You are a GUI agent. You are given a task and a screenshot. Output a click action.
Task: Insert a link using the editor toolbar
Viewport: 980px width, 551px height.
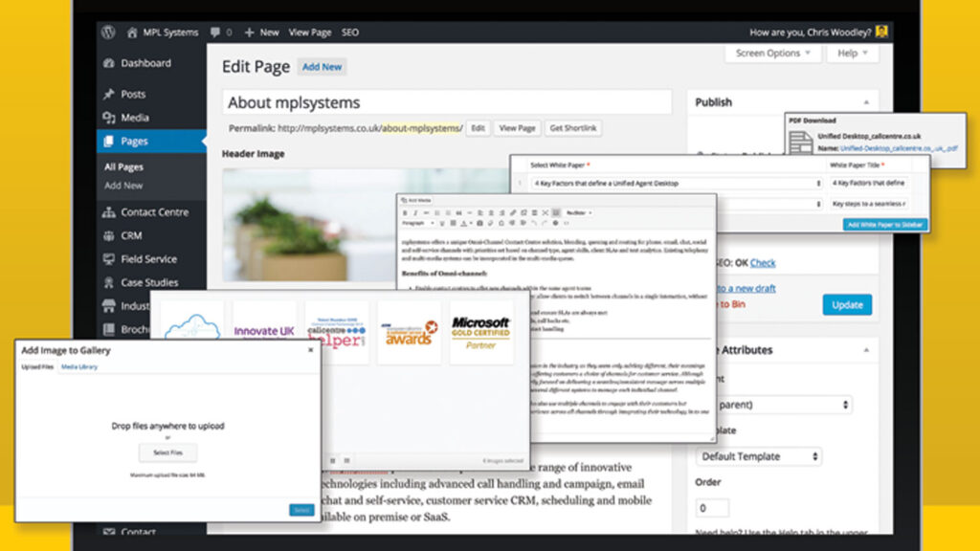(x=512, y=212)
